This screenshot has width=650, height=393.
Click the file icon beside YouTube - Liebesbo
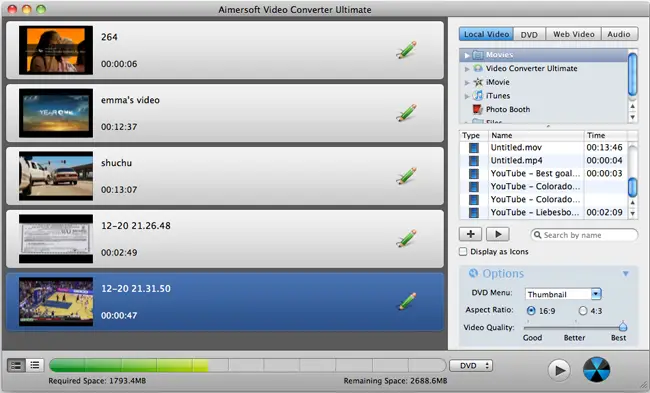[x=473, y=212]
